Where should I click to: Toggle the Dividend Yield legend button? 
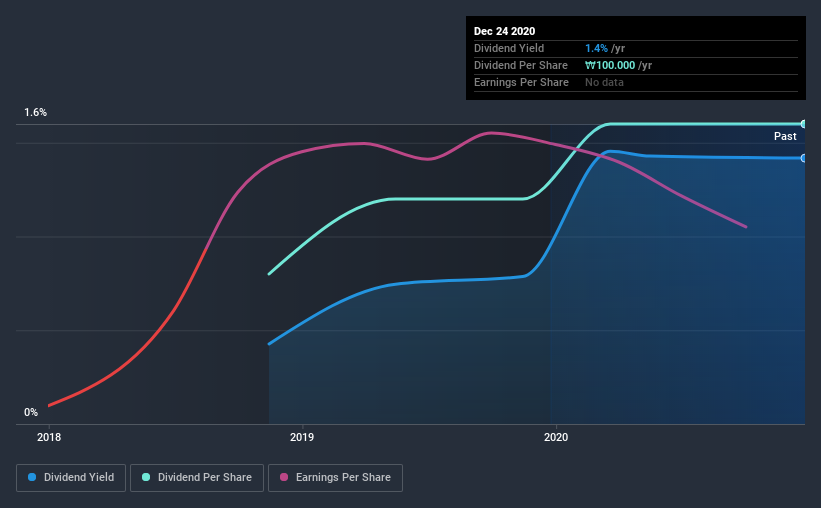tap(71, 478)
